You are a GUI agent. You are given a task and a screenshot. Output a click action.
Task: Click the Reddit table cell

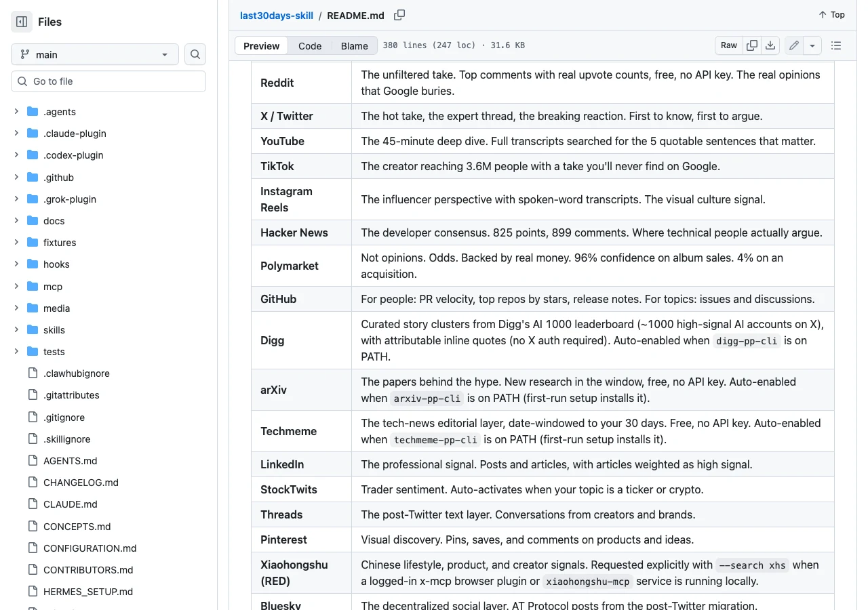click(302, 83)
